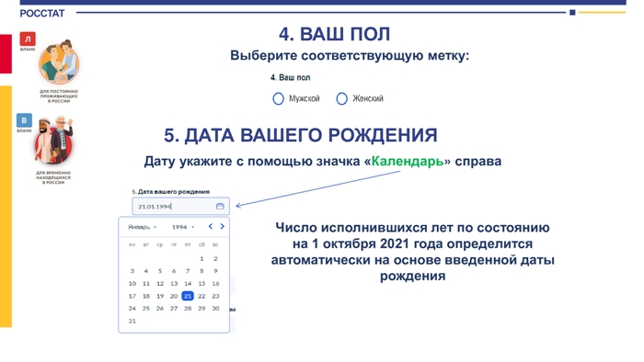Pick day 24 in the calendar
Screen dimensions: 644x362
coord(132,309)
